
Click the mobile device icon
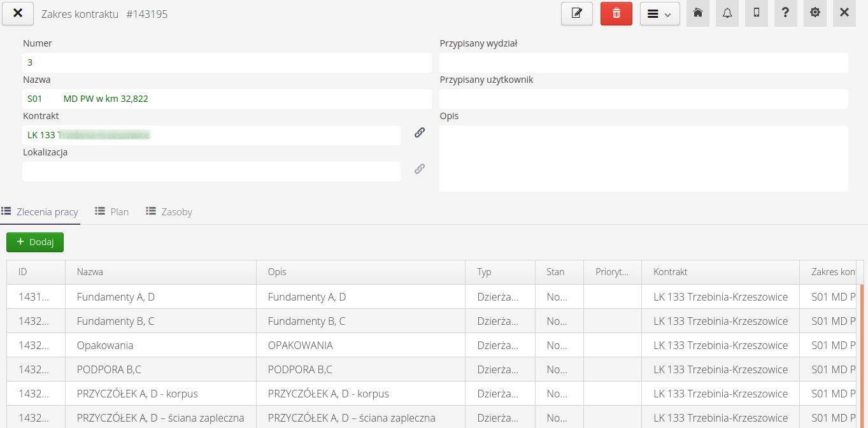click(756, 13)
